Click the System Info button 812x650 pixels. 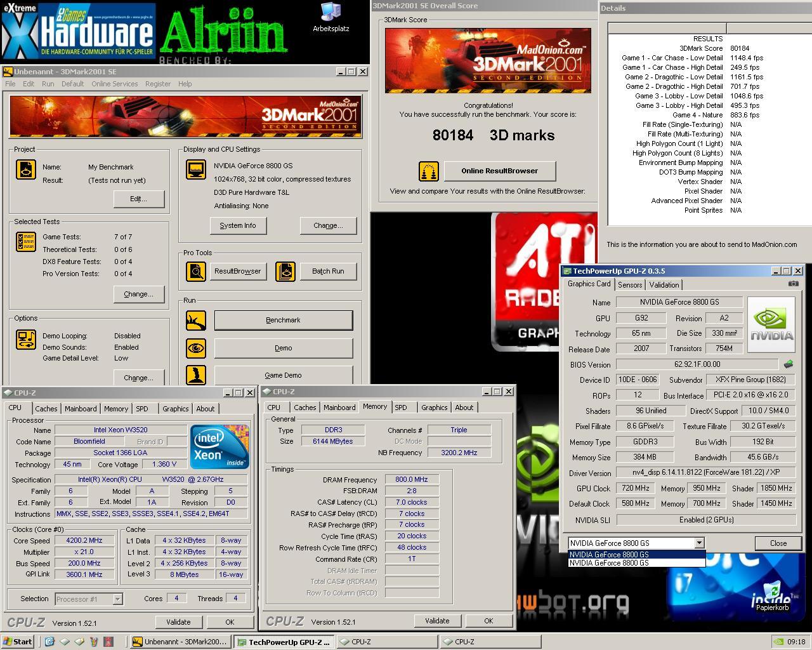pyautogui.click(x=238, y=225)
